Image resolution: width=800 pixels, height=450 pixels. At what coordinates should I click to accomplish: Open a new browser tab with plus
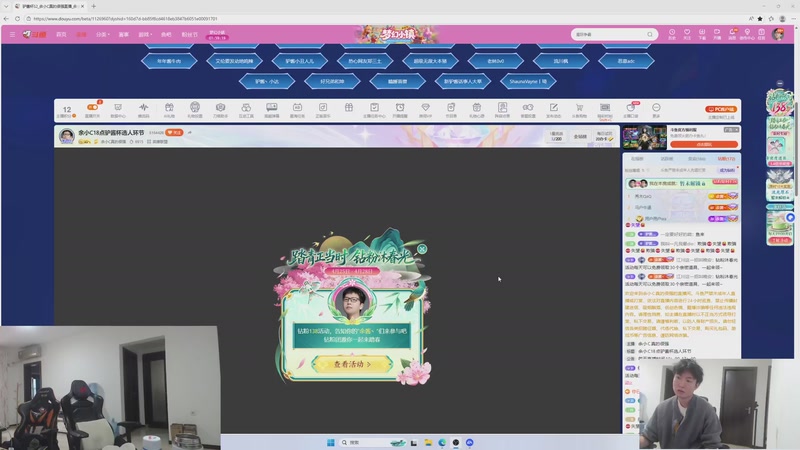[x=93, y=6]
